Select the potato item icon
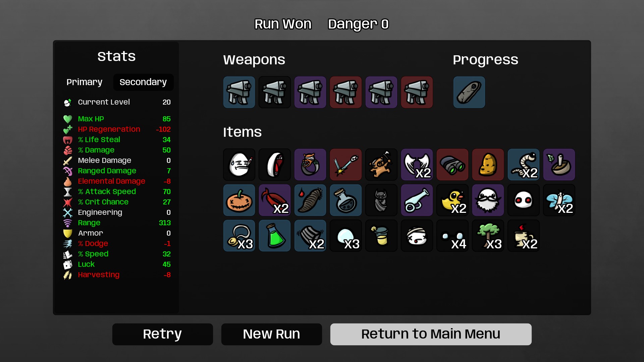Viewport: 644px width, 362px height. coord(488,165)
